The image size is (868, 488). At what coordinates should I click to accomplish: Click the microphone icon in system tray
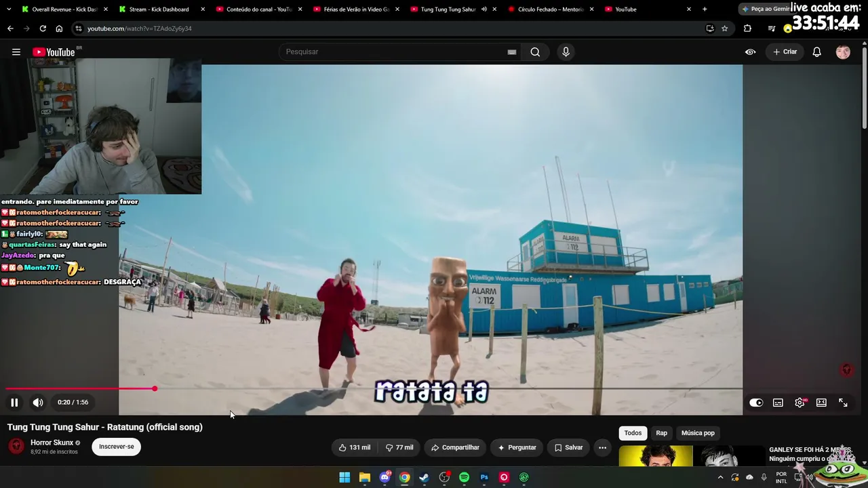pos(764,477)
